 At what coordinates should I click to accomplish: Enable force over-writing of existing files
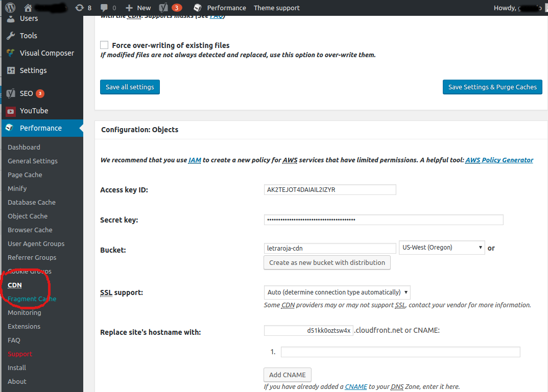pos(104,45)
